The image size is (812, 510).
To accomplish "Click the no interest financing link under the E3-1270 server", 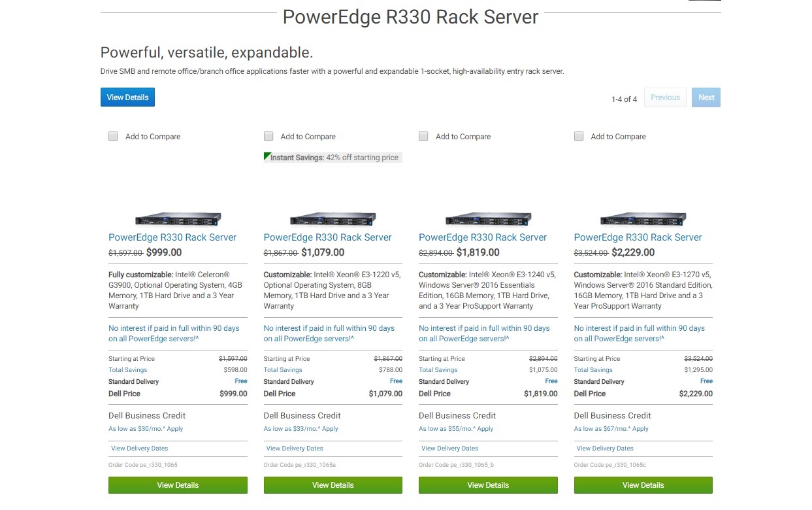I will click(x=640, y=333).
